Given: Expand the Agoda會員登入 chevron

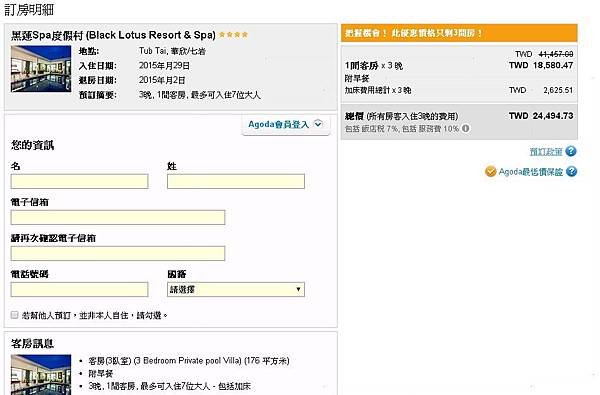Looking at the screenshot, I should (318, 124).
